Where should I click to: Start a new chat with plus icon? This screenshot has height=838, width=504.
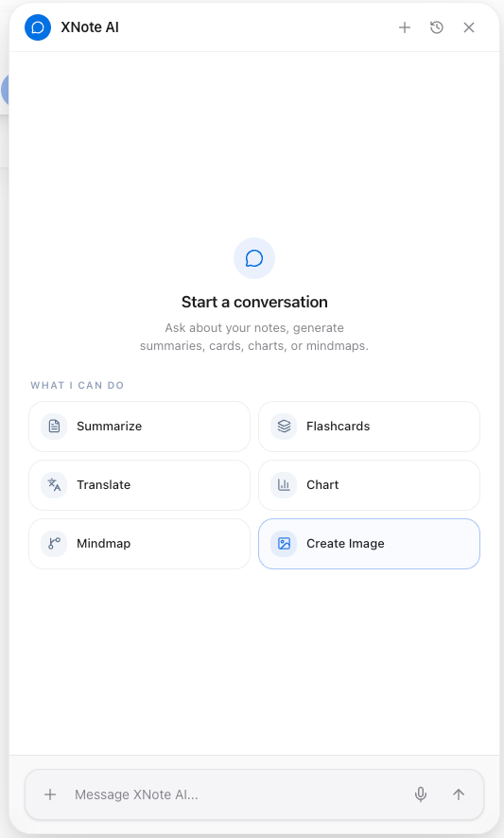[405, 27]
